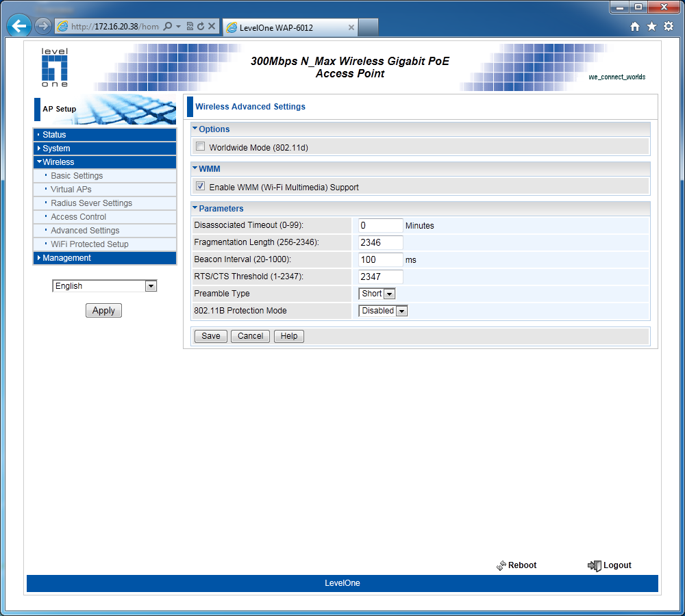Open Access Control page
This screenshot has width=685, height=616.
pyautogui.click(x=105, y=216)
